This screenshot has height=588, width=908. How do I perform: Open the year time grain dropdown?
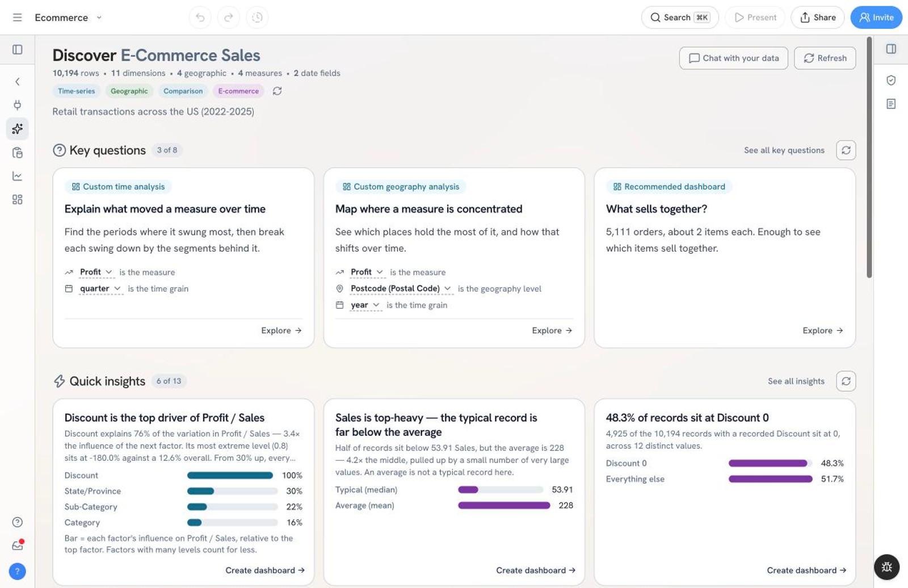pos(365,305)
